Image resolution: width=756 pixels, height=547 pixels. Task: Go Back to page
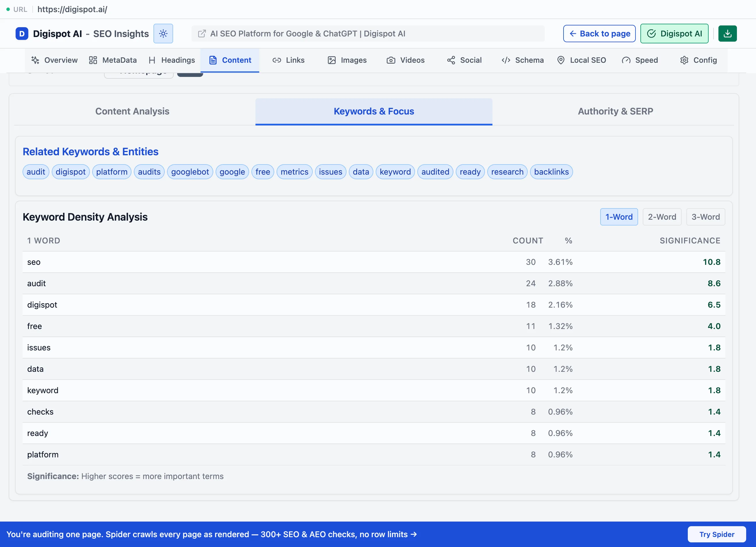[599, 34]
